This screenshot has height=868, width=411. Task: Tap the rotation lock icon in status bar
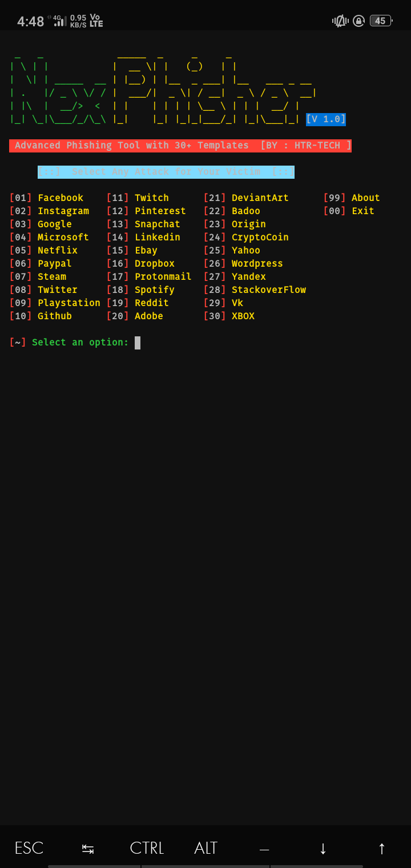359,21
